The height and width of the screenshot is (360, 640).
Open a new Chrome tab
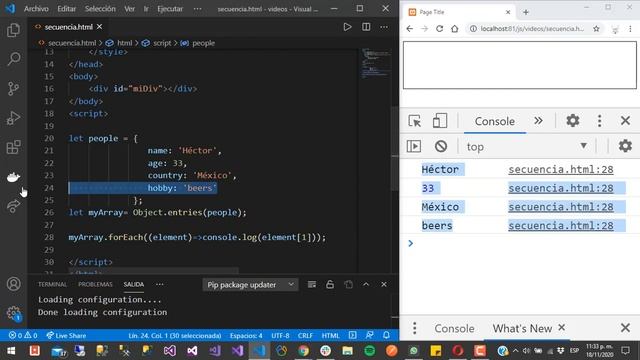526,12
